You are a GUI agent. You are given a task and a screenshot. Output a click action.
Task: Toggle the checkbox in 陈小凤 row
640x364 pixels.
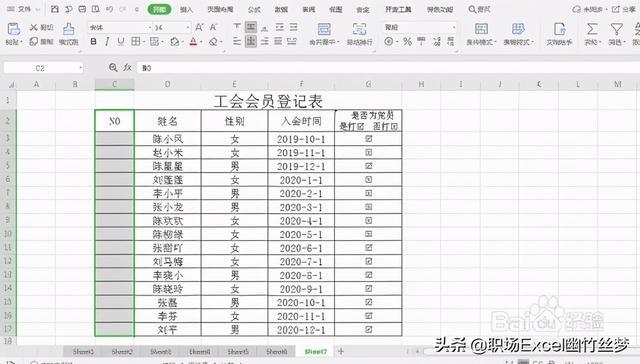click(x=369, y=139)
